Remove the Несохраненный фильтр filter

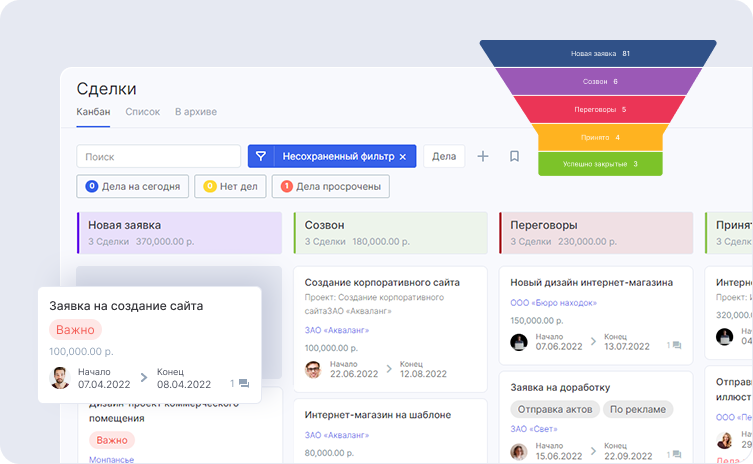402,157
